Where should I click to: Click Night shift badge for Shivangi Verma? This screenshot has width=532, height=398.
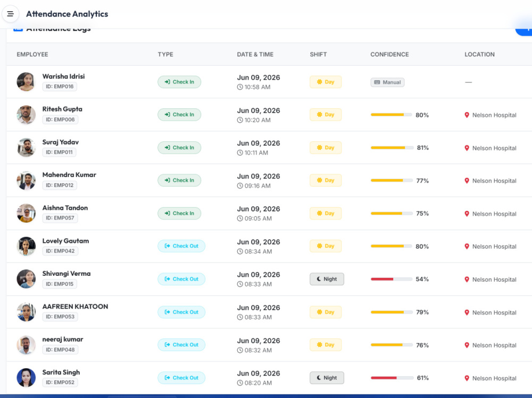[x=327, y=279]
